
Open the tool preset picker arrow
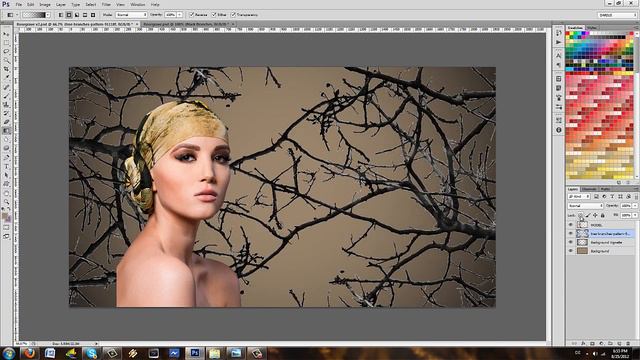[17, 15]
